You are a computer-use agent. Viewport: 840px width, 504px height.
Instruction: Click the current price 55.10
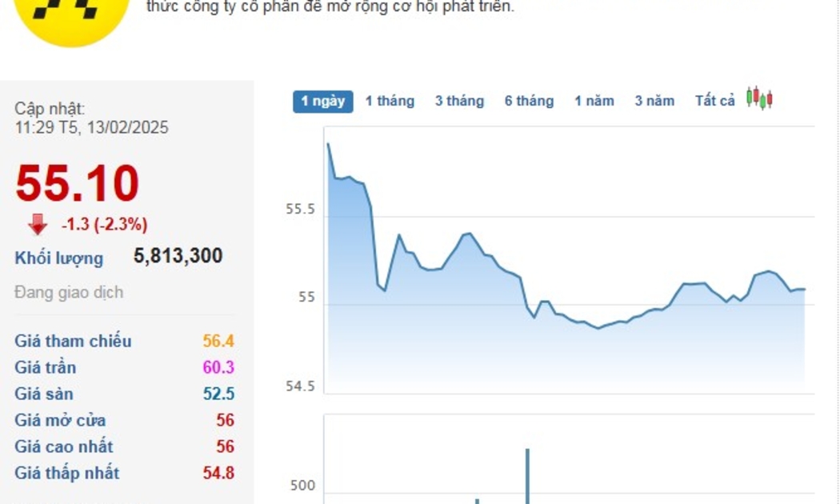point(78,183)
